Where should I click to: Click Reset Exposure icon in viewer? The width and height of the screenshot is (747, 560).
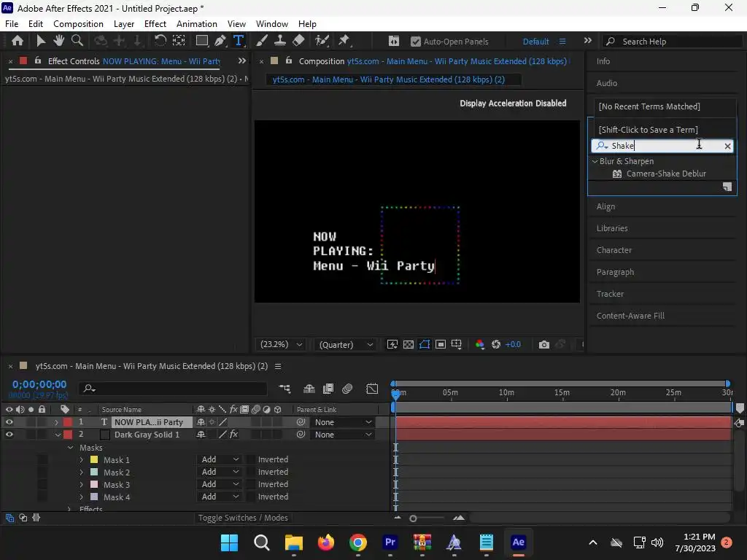pos(496,344)
